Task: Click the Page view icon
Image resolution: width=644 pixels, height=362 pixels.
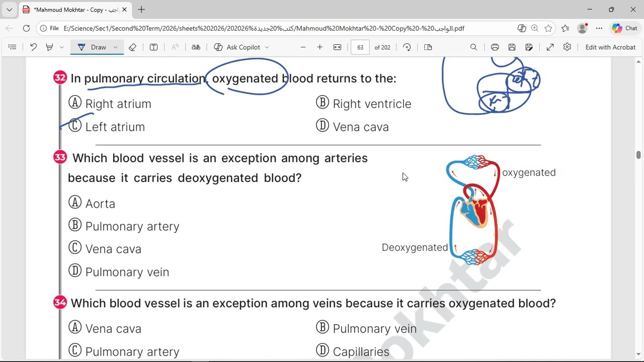Action: tap(428, 47)
